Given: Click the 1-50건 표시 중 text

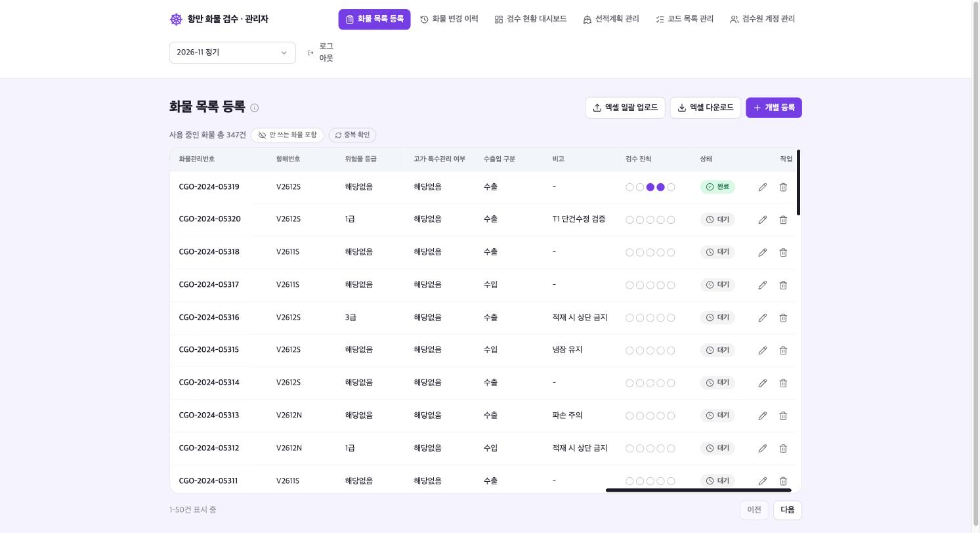Looking at the screenshot, I should click(x=193, y=510).
